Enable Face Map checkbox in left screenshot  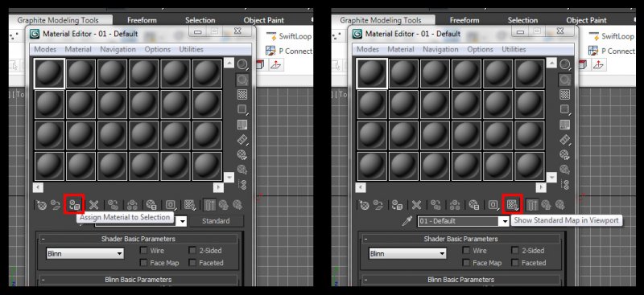[143, 263]
